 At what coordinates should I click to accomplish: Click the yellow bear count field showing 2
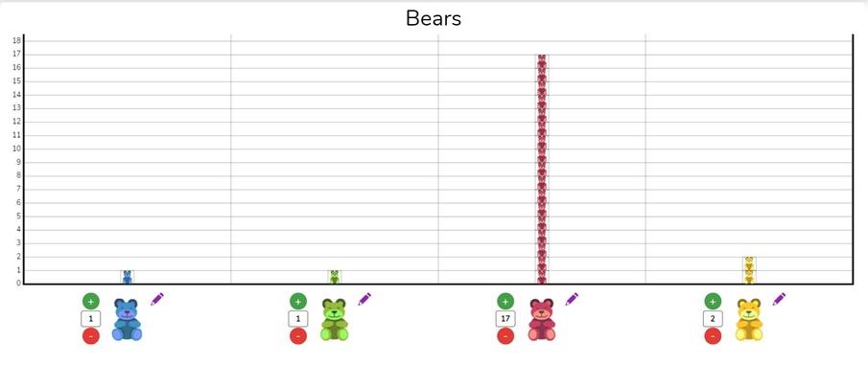click(x=713, y=318)
